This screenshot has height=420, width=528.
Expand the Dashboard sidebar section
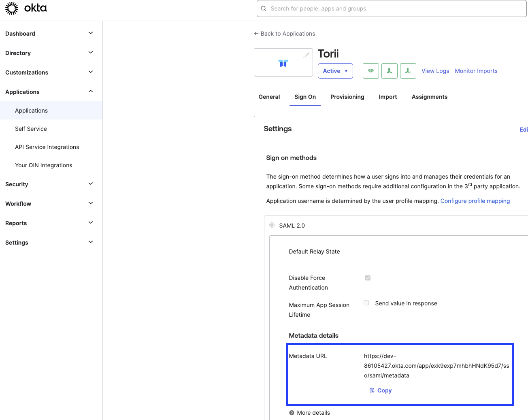pos(91,33)
